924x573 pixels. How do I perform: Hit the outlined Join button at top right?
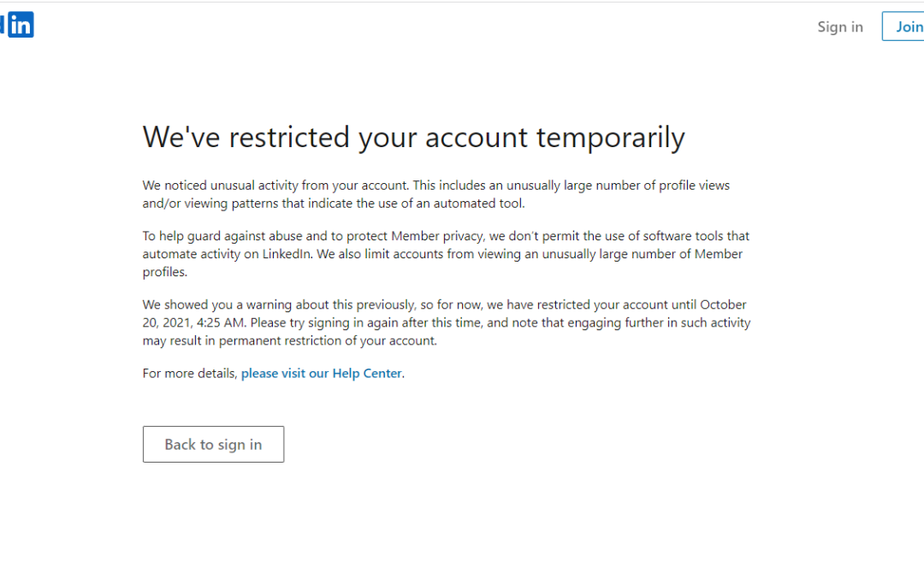(907, 27)
